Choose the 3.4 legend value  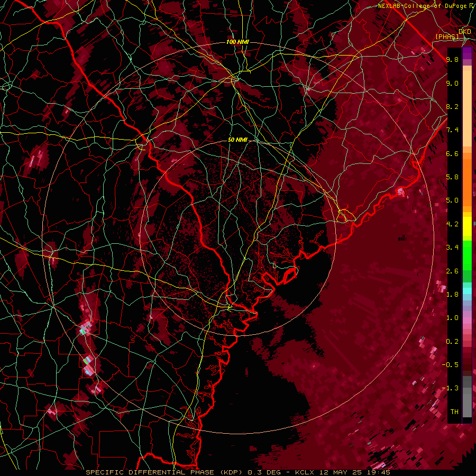[x=452, y=248]
